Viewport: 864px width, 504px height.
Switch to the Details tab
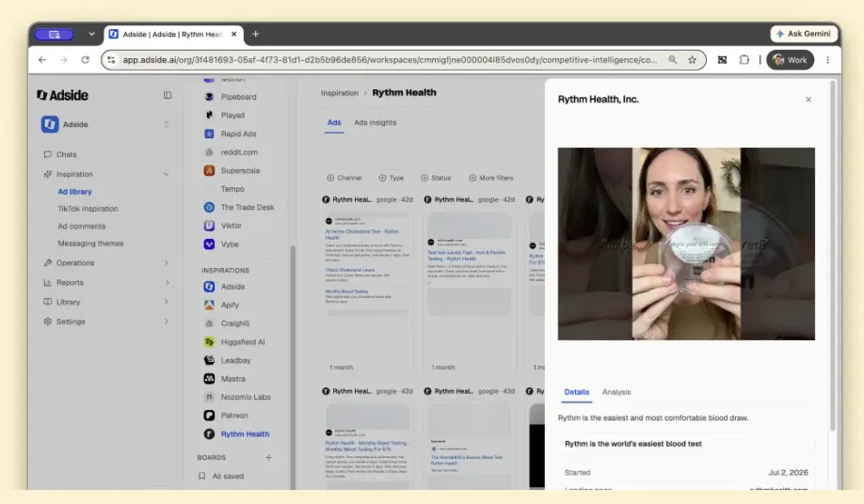576,392
